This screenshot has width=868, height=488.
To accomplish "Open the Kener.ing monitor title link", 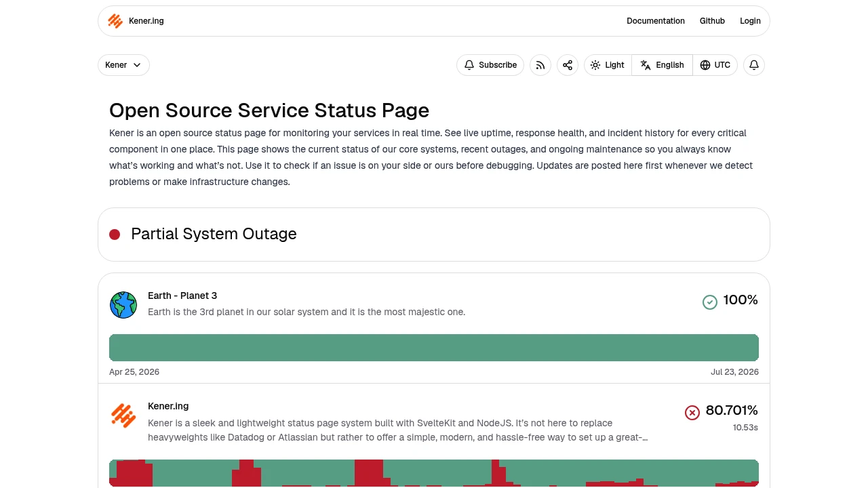I will coord(168,406).
